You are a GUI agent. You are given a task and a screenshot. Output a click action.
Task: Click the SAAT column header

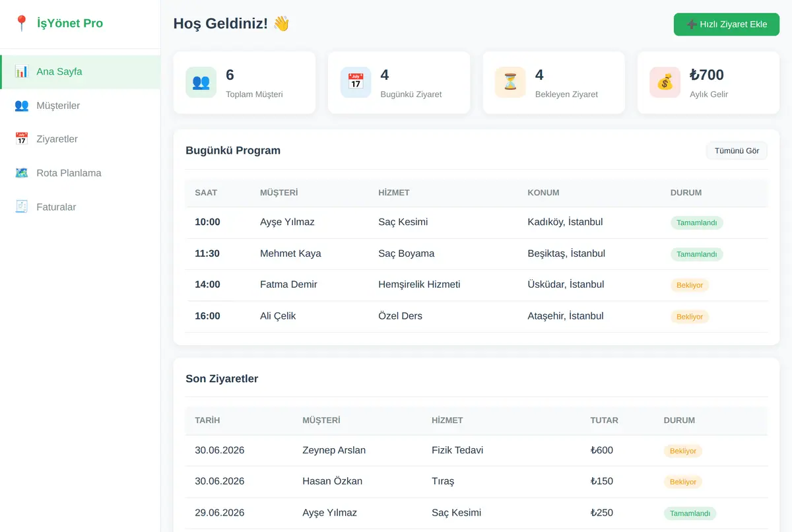pos(206,193)
